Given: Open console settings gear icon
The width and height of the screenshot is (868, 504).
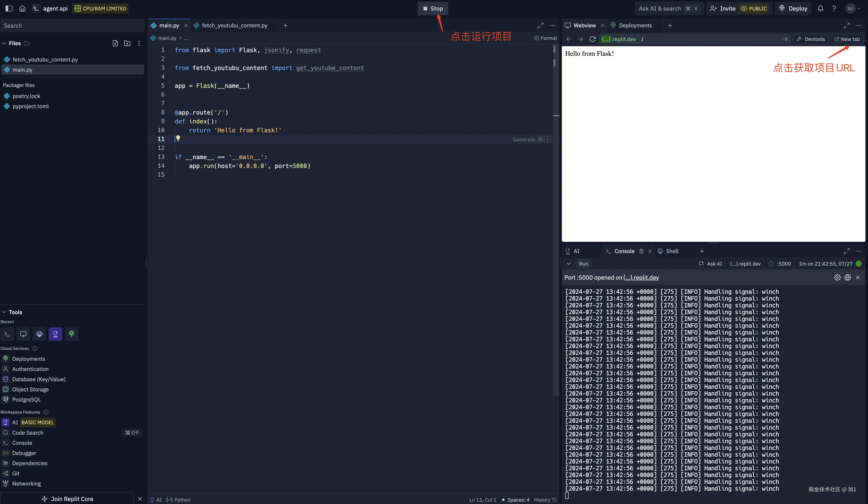Looking at the screenshot, I should tap(837, 277).
